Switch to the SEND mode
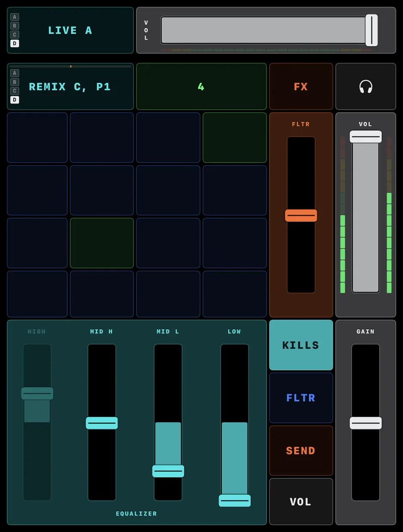 [x=301, y=450]
